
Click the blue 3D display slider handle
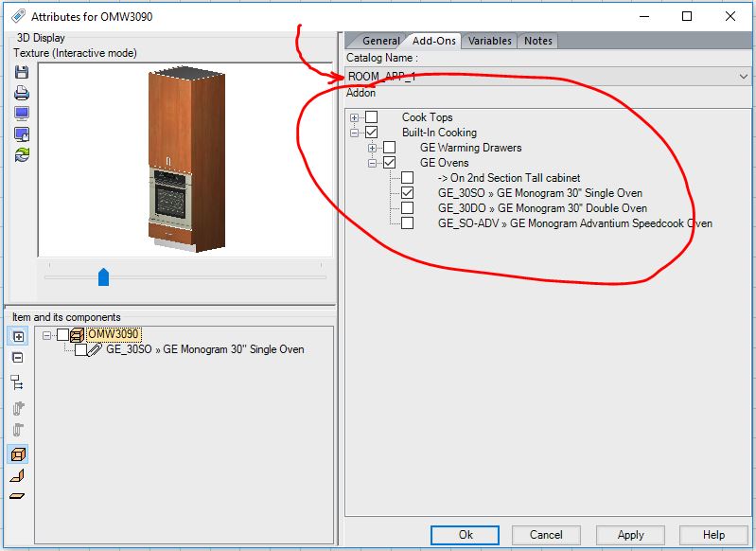(x=104, y=277)
